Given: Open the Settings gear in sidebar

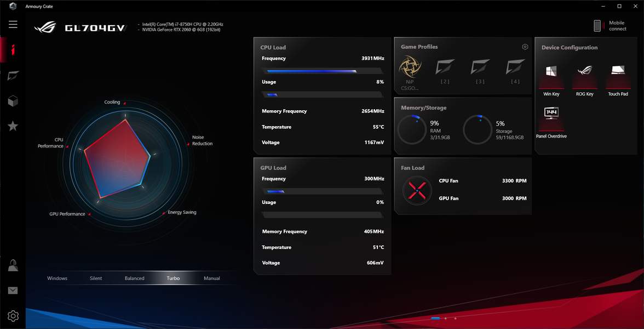Looking at the screenshot, I should pos(13,316).
